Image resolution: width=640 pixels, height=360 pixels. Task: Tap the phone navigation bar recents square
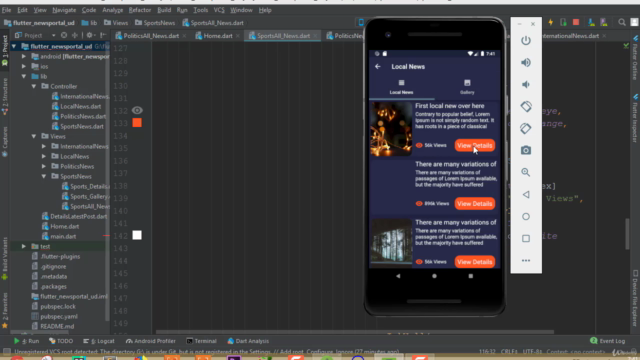click(471, 276)
